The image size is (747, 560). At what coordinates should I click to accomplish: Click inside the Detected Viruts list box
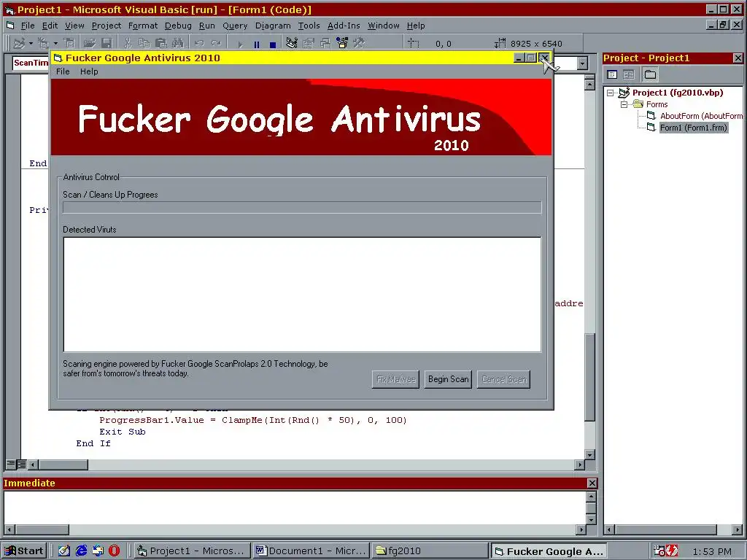302,295
